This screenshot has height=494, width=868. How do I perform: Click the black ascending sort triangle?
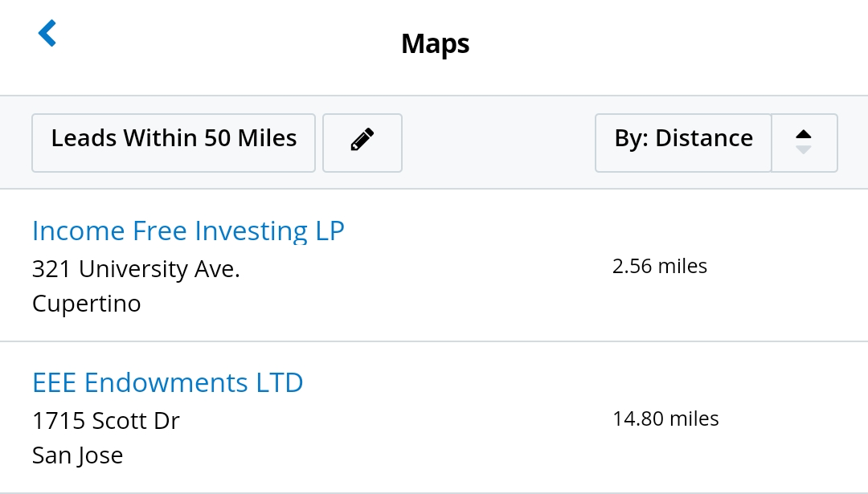[x=804, y=134]
